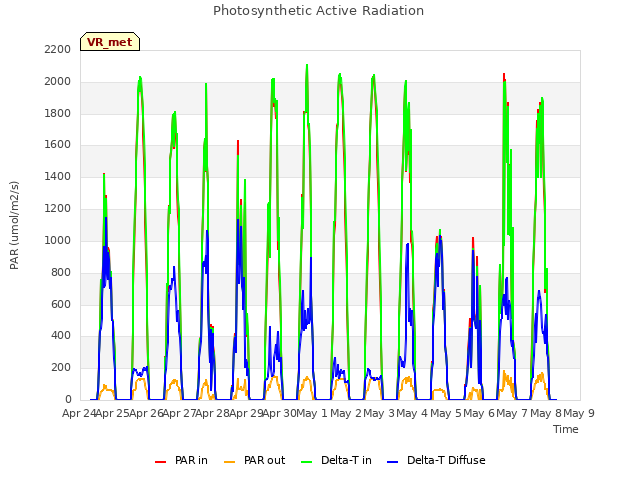Click the May 1 x-axis tick label
The image size is (640, 480).
click(312, 413)
